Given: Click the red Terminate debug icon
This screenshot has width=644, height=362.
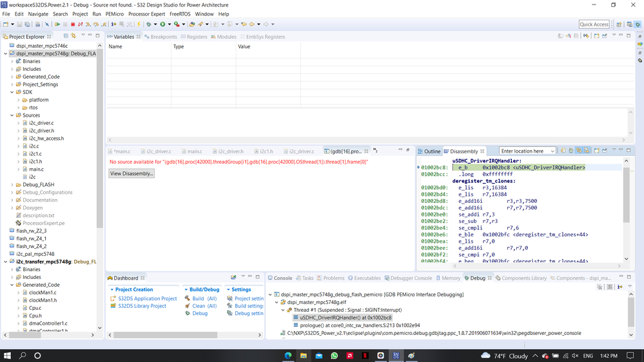Looking at the screenshot, I should [x=73, y=24].
